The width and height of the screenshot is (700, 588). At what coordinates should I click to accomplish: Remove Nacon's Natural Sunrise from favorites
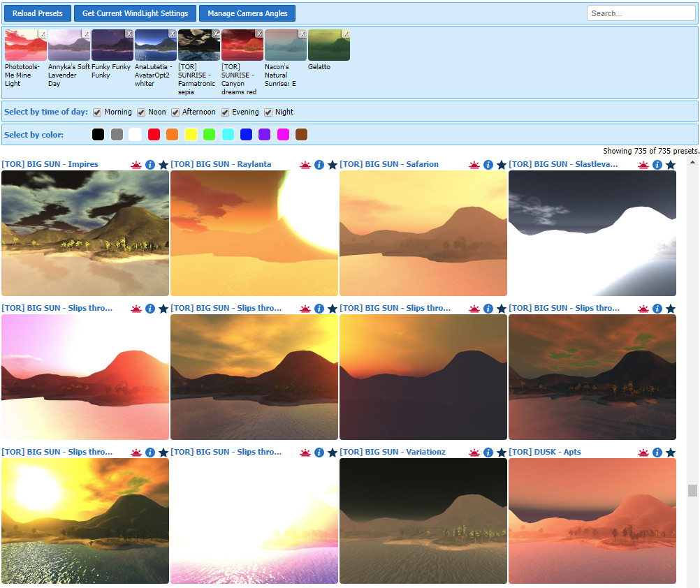(x=302, y=34)
